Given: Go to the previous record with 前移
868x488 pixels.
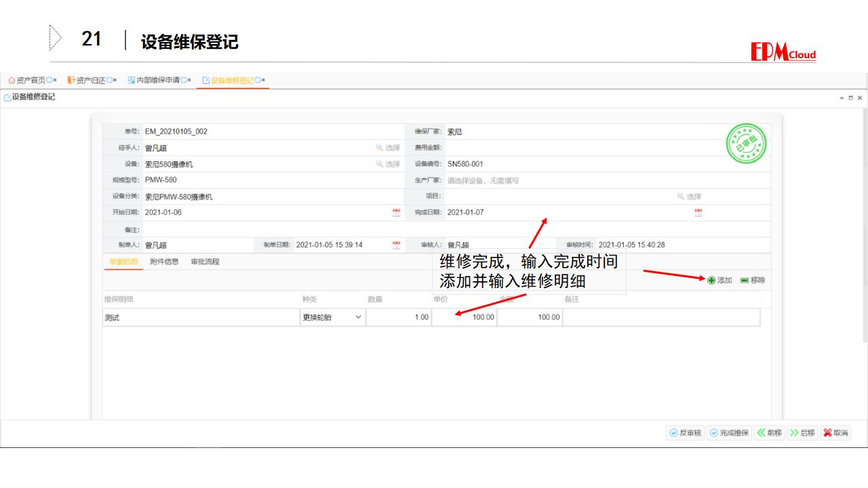Looking at the screenshot, I should (x=770, y=433).
